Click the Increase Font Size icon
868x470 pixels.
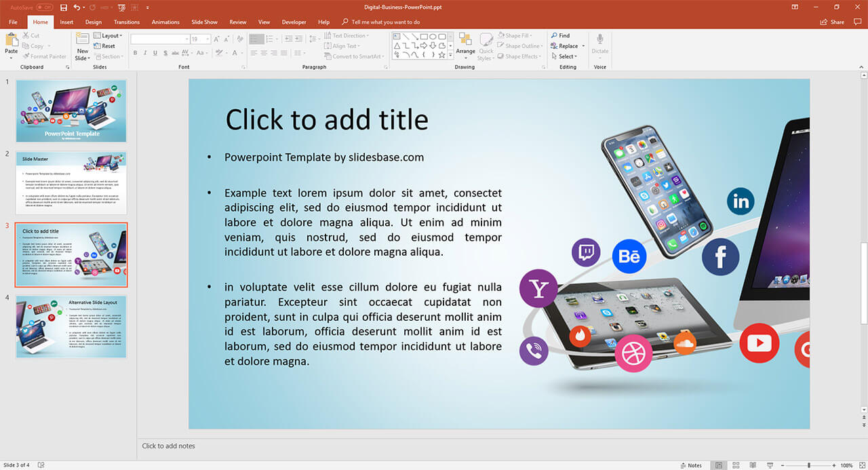217,39
